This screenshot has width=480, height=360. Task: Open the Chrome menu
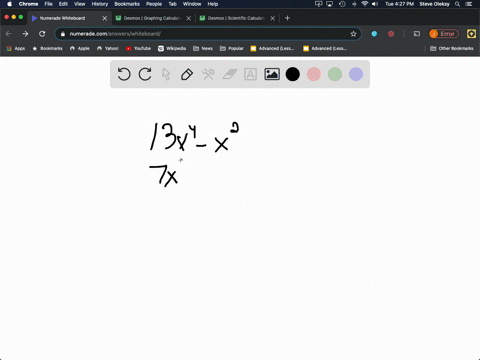[28, 4]
